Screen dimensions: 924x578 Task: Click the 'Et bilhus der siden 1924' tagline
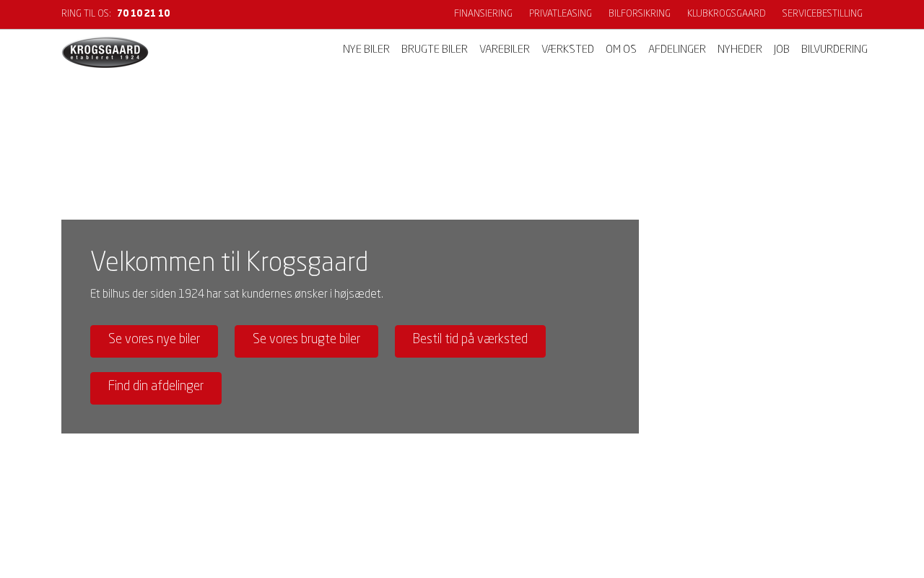237,295
